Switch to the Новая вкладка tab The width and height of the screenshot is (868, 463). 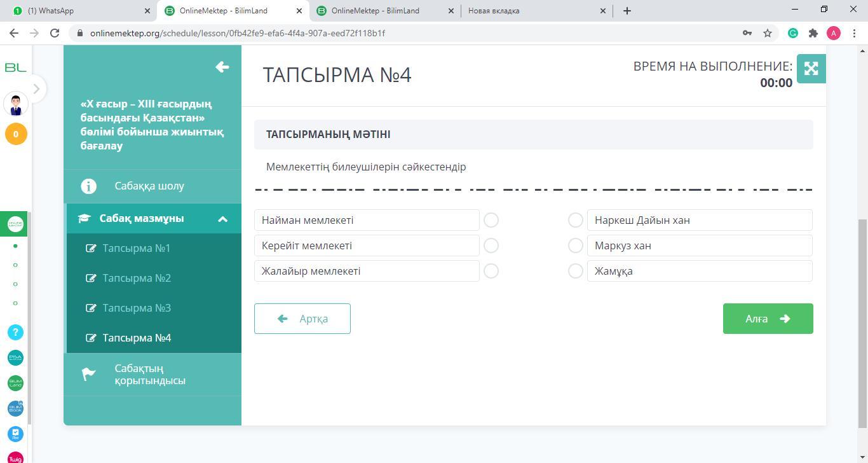click(x=536, y=11)
